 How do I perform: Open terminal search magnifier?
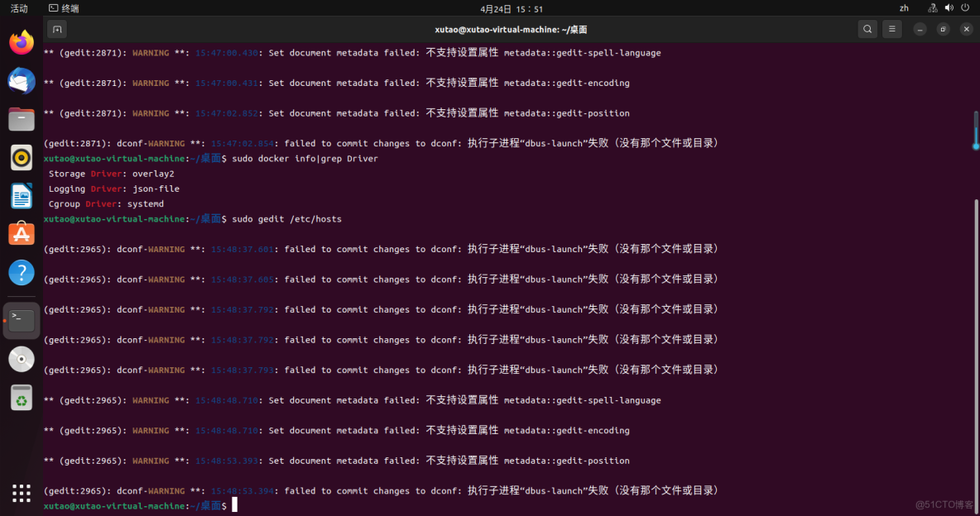867,30
